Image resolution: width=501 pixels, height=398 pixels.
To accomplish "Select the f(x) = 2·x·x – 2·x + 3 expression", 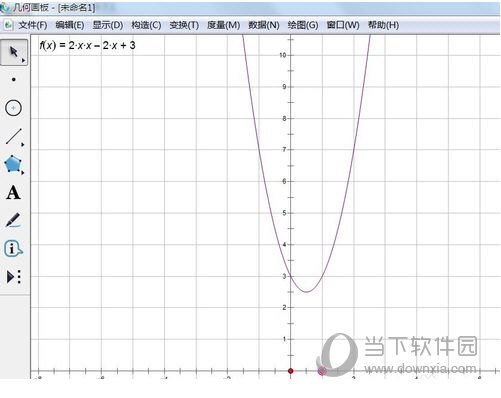I will [87, 45].
